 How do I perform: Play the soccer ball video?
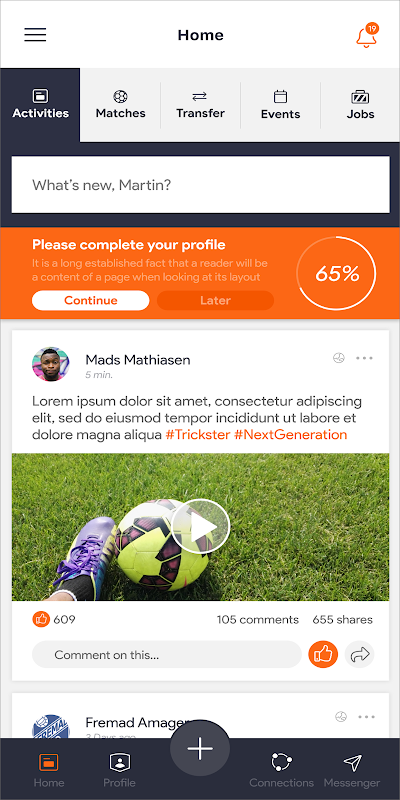tap(201, 526)
